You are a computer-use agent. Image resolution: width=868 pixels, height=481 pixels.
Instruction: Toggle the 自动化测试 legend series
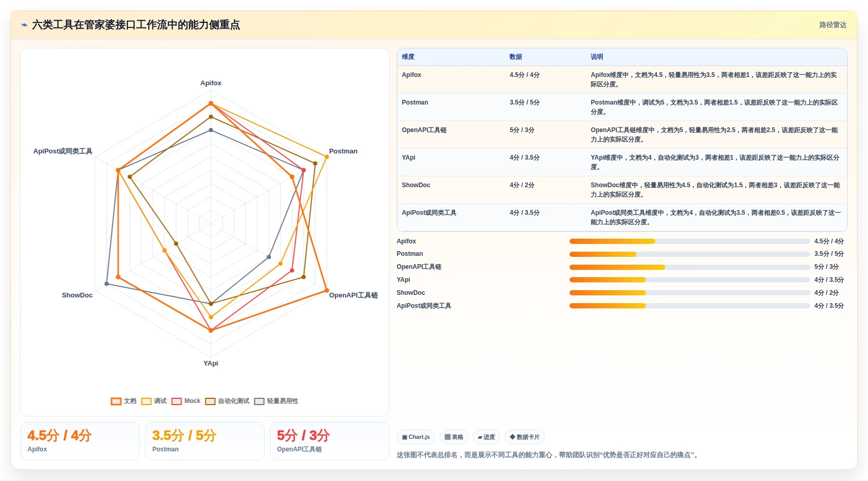pos(227,401)
